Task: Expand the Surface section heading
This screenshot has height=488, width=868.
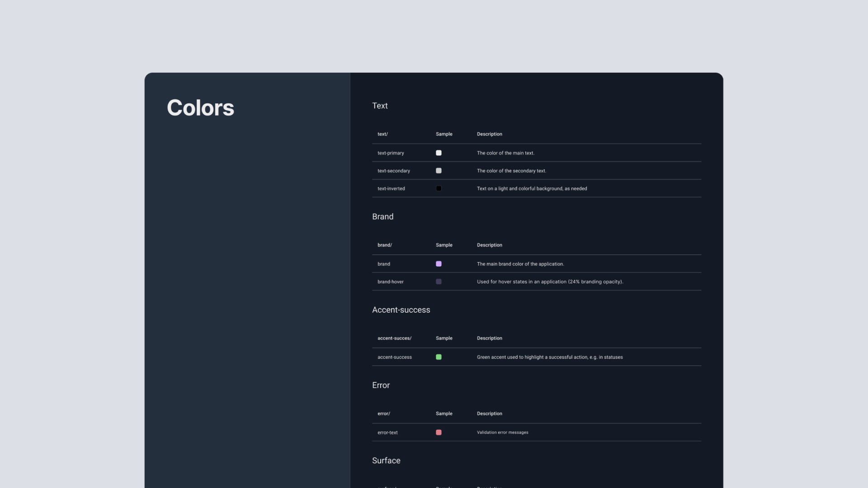Action: [x=386, y=460]
